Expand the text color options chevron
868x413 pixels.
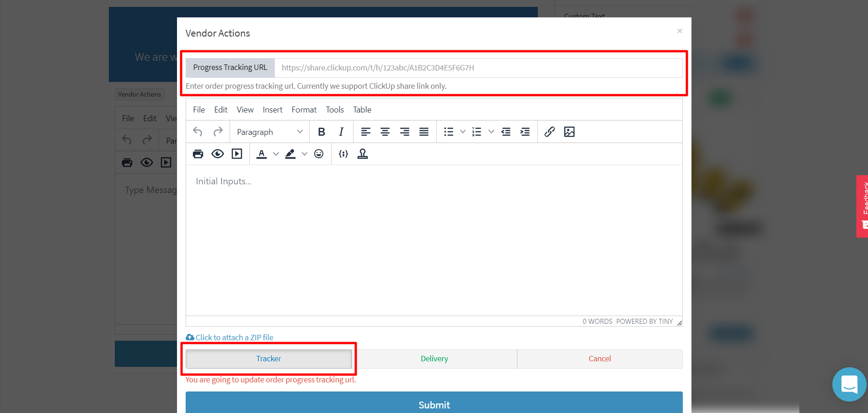pyautogui.click(x=276, y=154)
